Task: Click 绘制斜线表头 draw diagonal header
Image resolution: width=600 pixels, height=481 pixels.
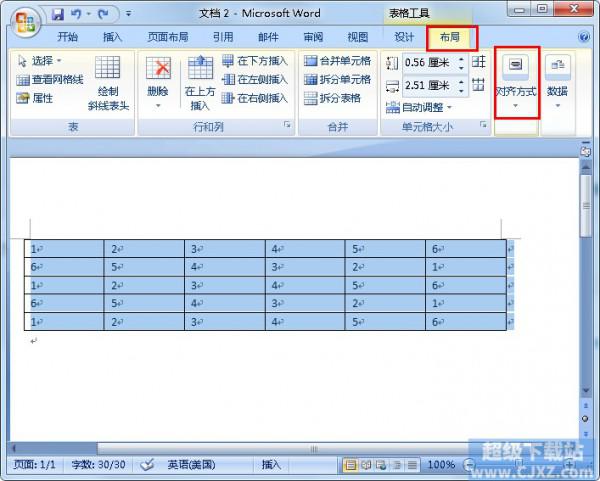Action: click(108, 83)
